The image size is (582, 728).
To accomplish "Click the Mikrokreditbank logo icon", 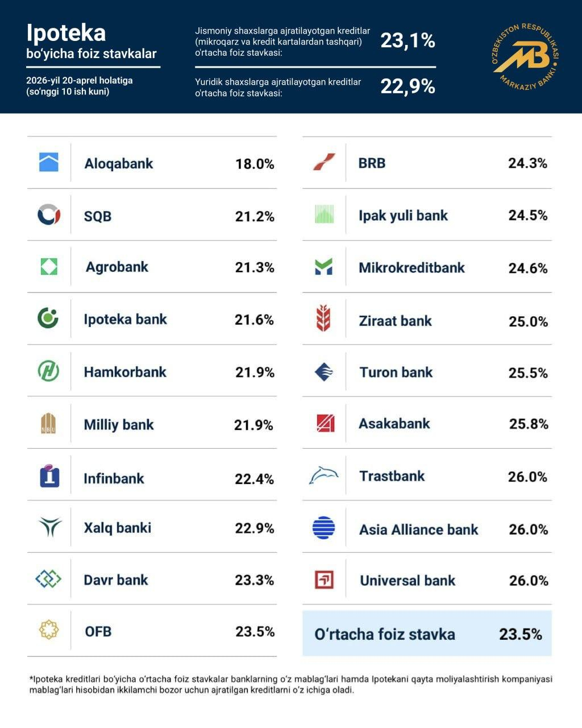I will [323, 267].
